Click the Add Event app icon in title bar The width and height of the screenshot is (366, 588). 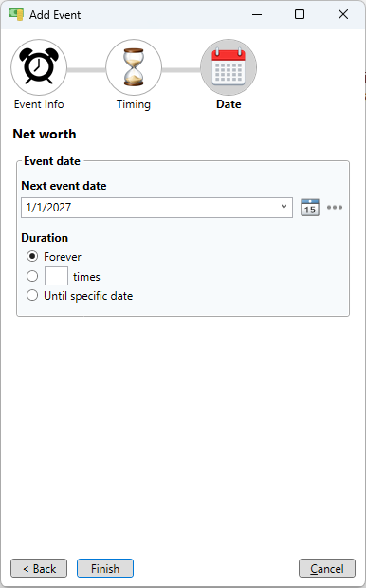tap(16, 14)
